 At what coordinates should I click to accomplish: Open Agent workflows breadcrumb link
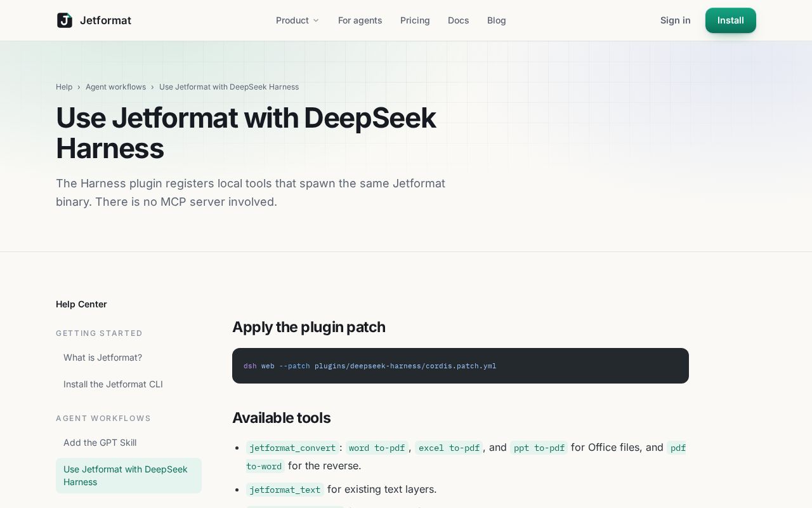(x=115, y=87)
